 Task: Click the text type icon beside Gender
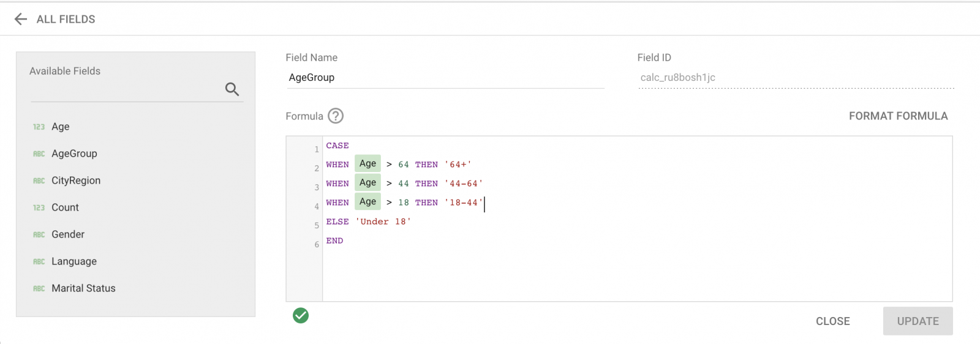pyautogui.click(x=39, y=234)
